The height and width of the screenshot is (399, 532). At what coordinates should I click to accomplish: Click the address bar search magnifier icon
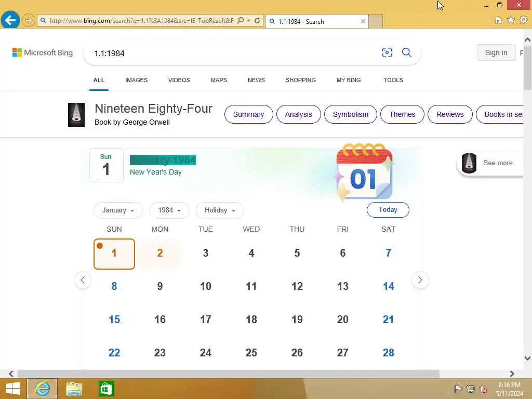click(x=240, y=21)
